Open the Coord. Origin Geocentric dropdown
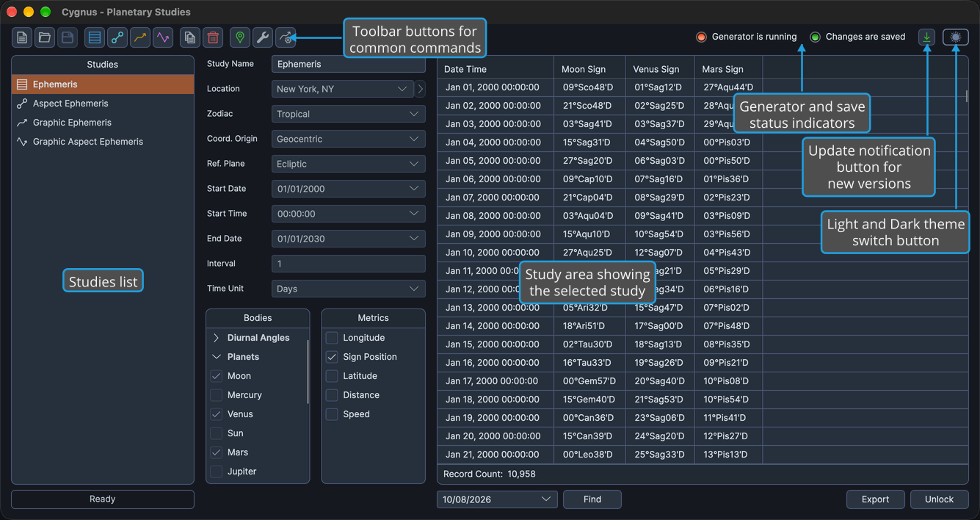 (349, 139)
